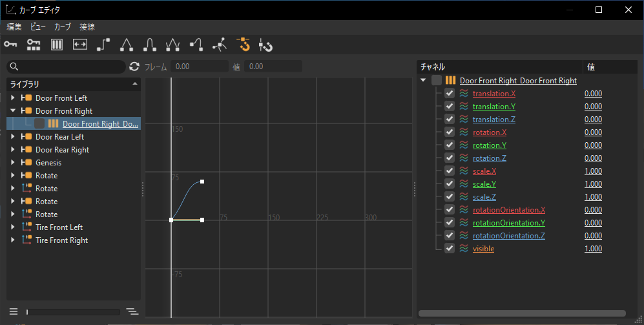The image size is (644, 325).
Task: Click the three vertical bars toolbar icon
Action: pyautogui.click(x=57, y=45)
